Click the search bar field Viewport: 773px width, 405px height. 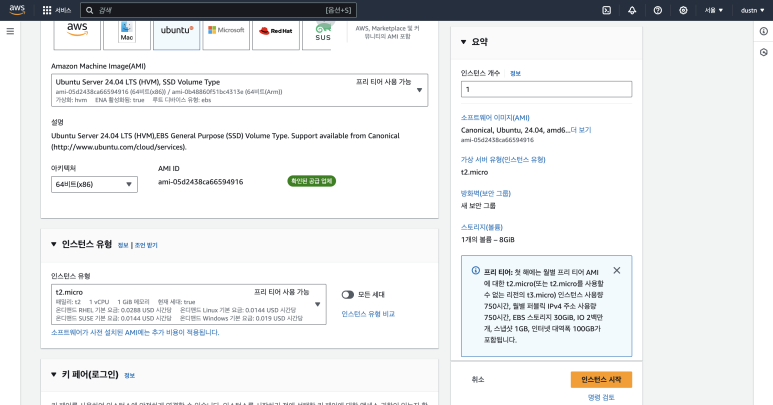(x=218, y=10)
